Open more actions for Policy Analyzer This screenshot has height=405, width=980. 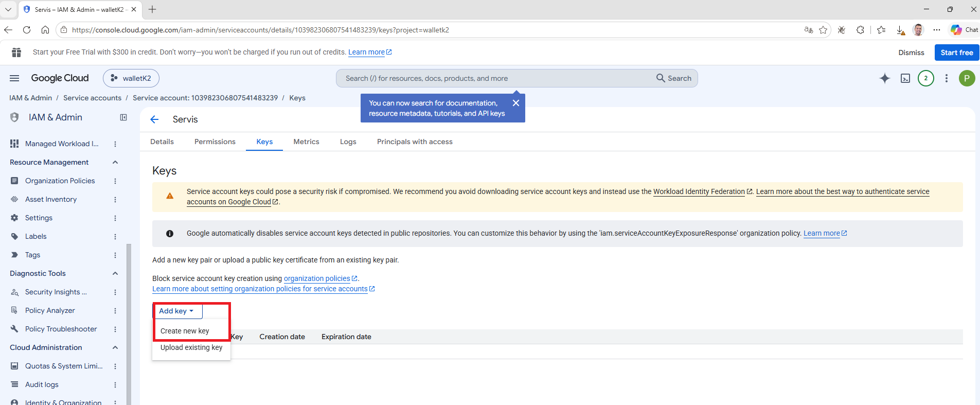115,311
